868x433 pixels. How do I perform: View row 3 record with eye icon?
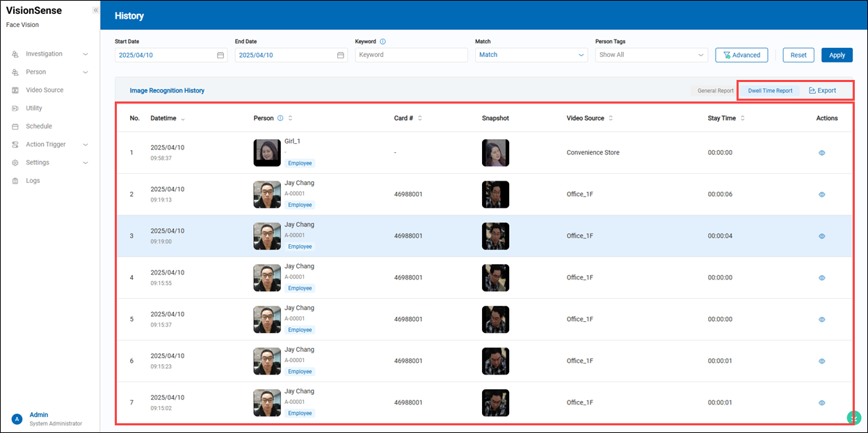click(821, 236)
